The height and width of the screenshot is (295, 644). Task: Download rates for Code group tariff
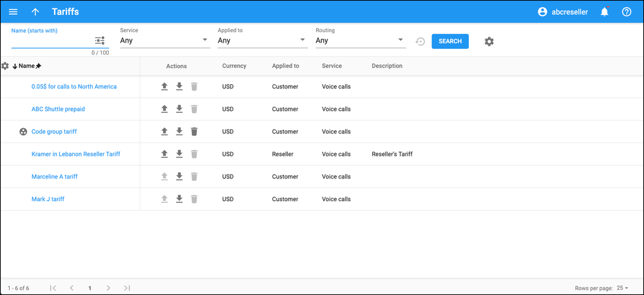(x=179, y=131)
